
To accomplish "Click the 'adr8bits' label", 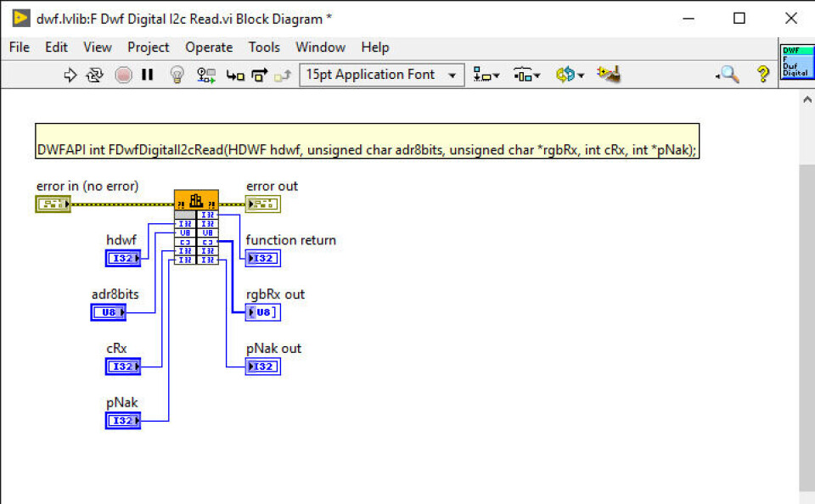I will pyautogui.click(x=115, y=294).
